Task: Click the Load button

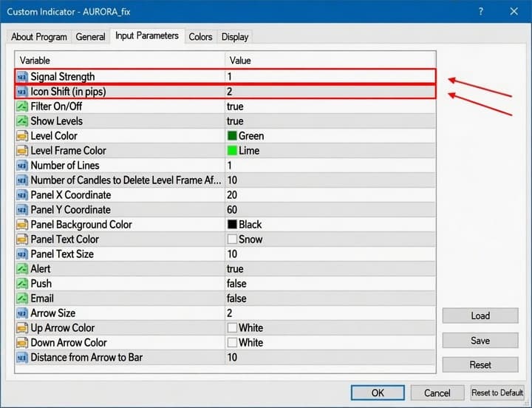Action: pos(480,316)
